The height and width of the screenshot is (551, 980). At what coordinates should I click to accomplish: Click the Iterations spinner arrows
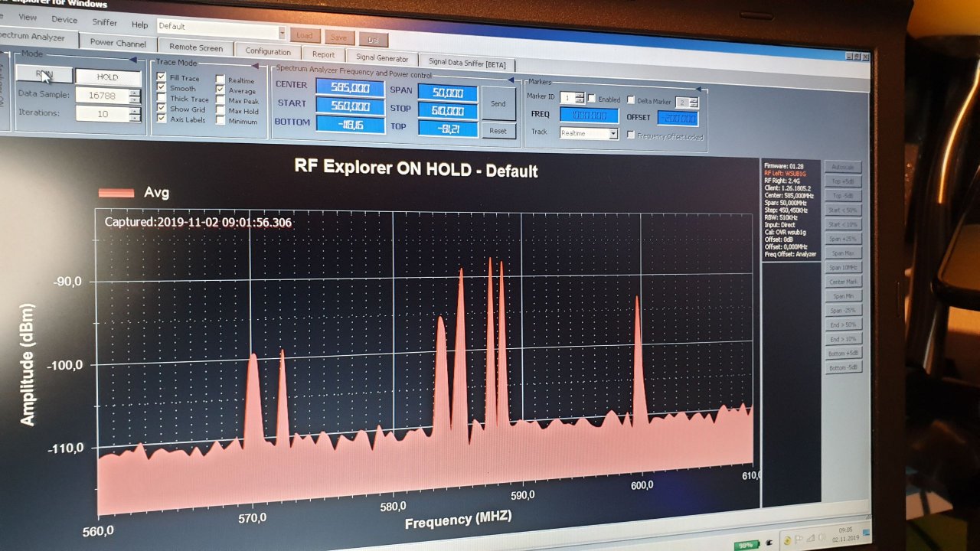(135, 114)
